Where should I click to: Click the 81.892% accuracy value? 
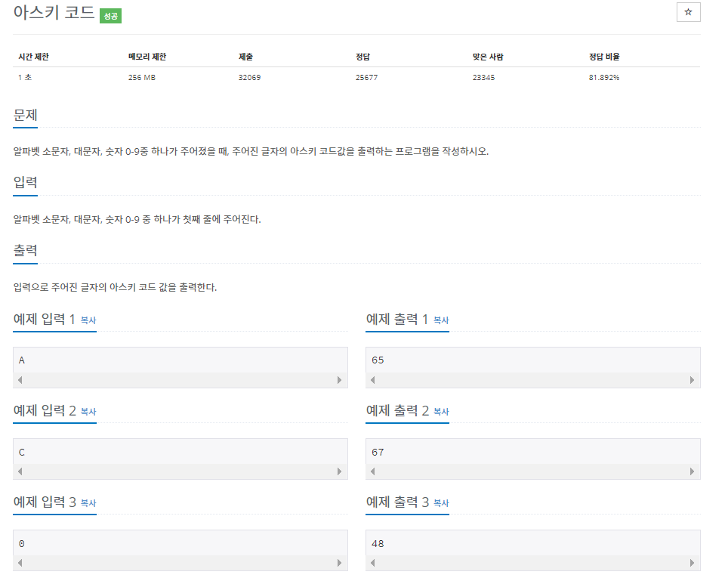pyautogui.click(x=604, y=78)
